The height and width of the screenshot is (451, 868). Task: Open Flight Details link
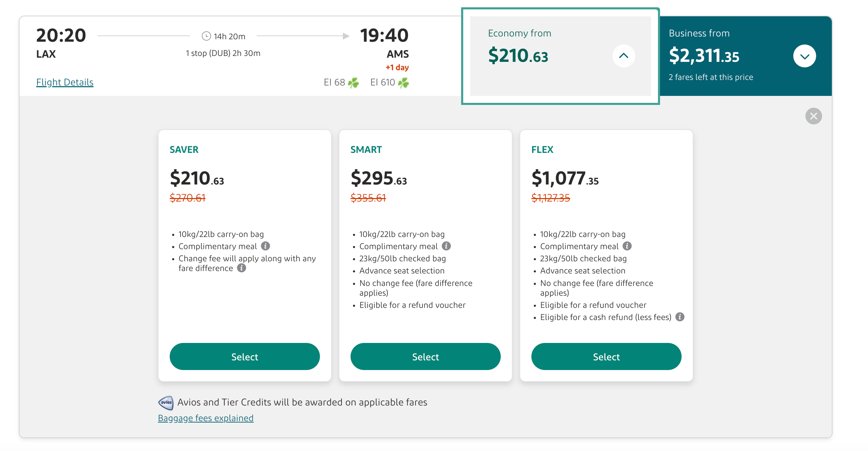65,82
